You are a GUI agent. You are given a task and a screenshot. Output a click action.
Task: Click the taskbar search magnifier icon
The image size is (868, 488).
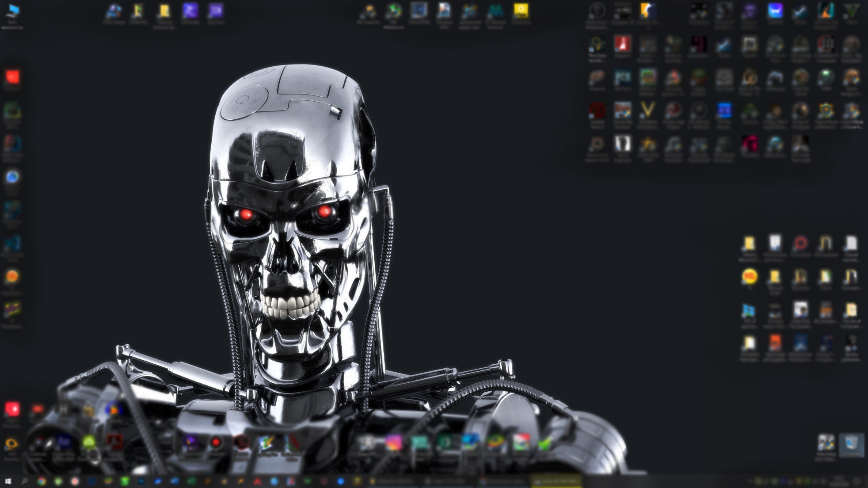[x=24, y=481]
